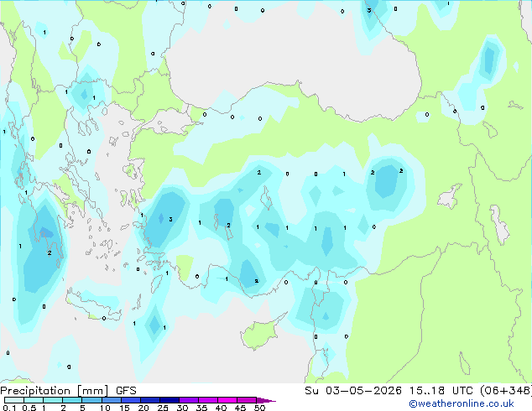Screen dimensions: 532x411
Task: Click the island of Crete on the map
Action: point(92,305)
